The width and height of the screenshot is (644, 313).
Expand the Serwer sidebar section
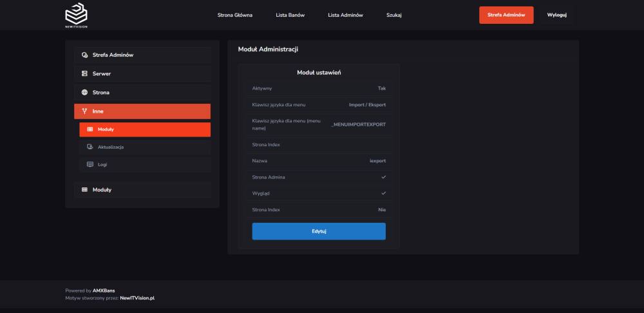[x=142, y=74]
